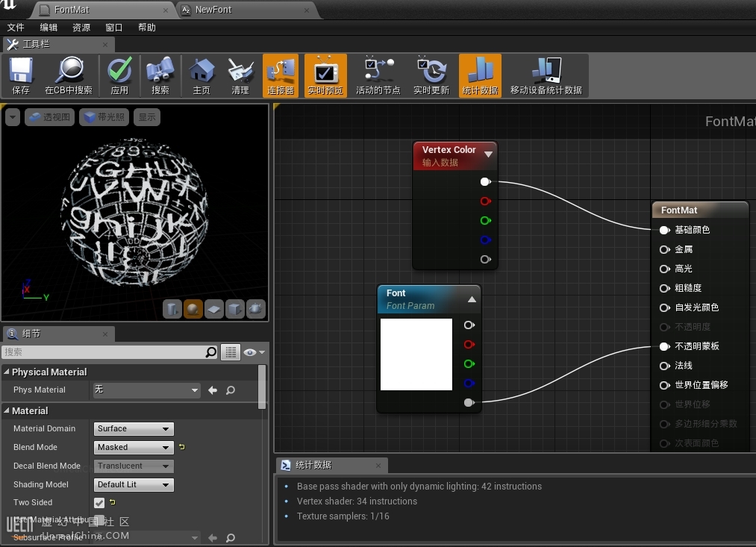
Task: Click the Vertex Color node's arrow
Action: 488,154
